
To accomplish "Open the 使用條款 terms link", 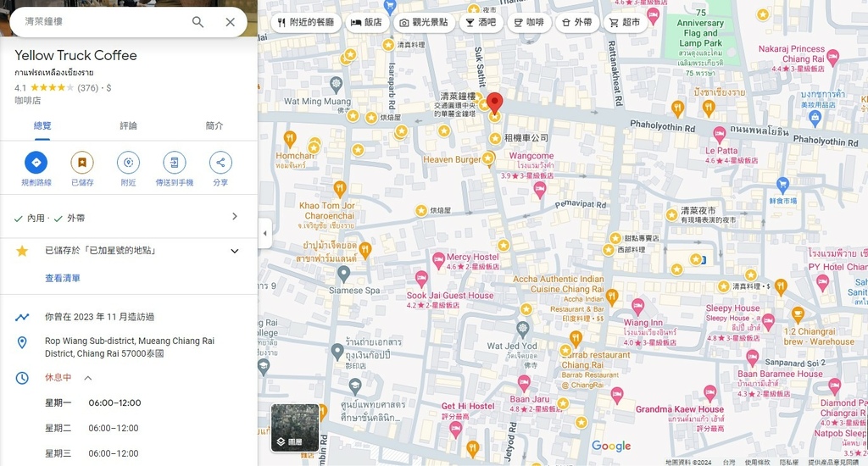I will pos(757,462).
